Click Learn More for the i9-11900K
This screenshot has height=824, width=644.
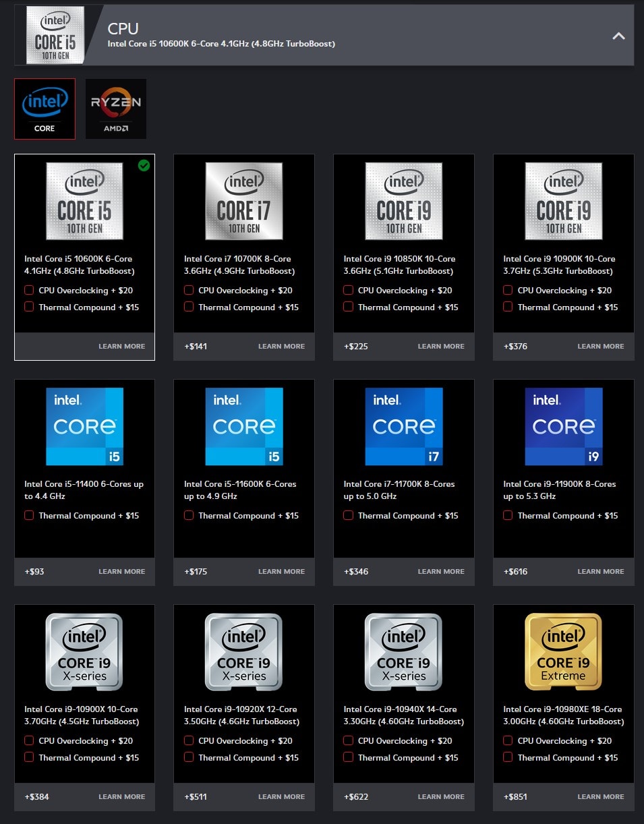tap(600, 571)
